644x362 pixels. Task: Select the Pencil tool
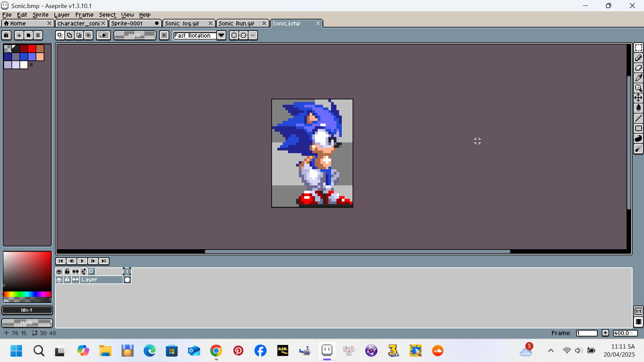coord(638,58)
